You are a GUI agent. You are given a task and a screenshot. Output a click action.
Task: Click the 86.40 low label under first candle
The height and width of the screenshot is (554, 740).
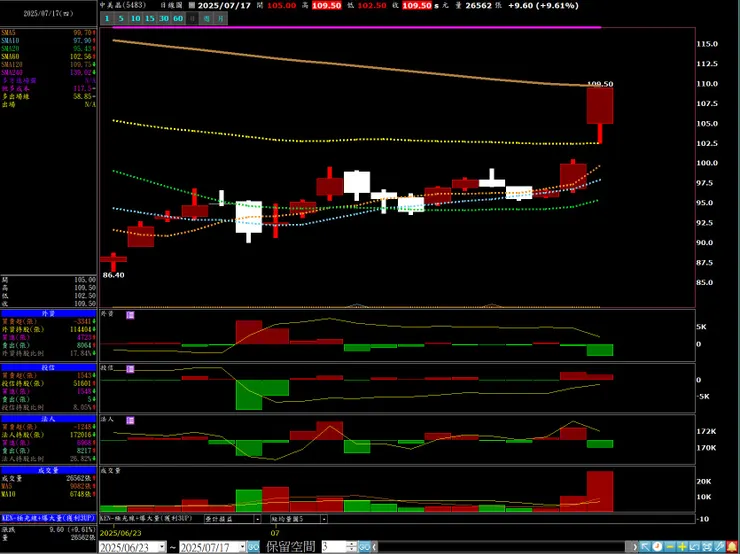tap(113, 275)
